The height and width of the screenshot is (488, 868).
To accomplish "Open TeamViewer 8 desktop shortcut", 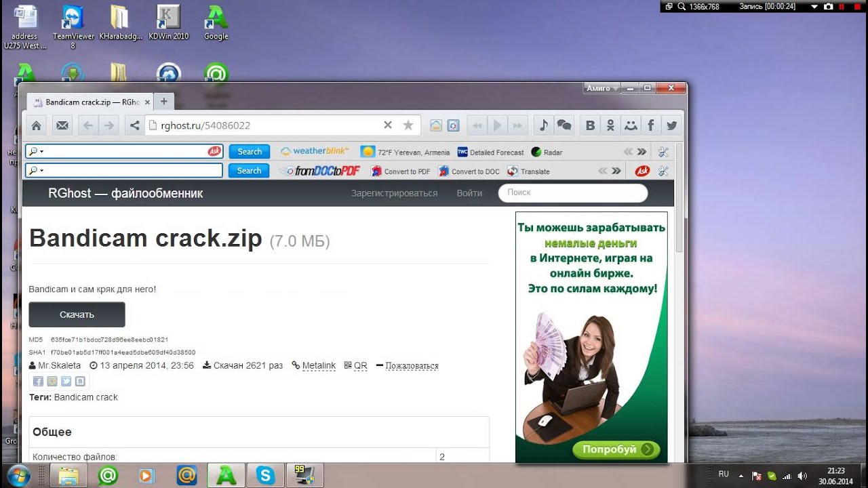I will pyautogui.click(x=73, y=27).
